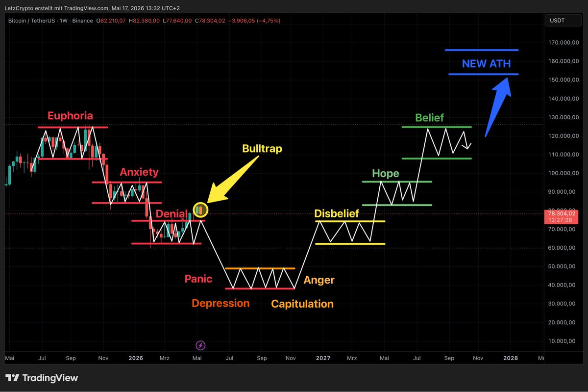Select the Panic text label
588x392 pixels.
pos(198,279)
